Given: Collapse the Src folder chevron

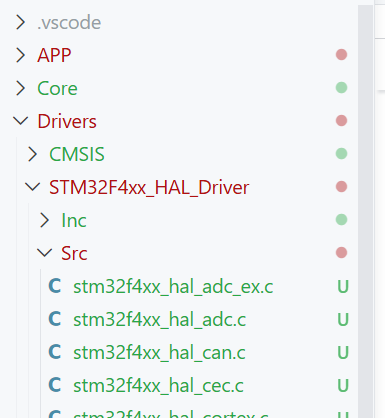Looking at the screenshot, I should pos(45,253).
